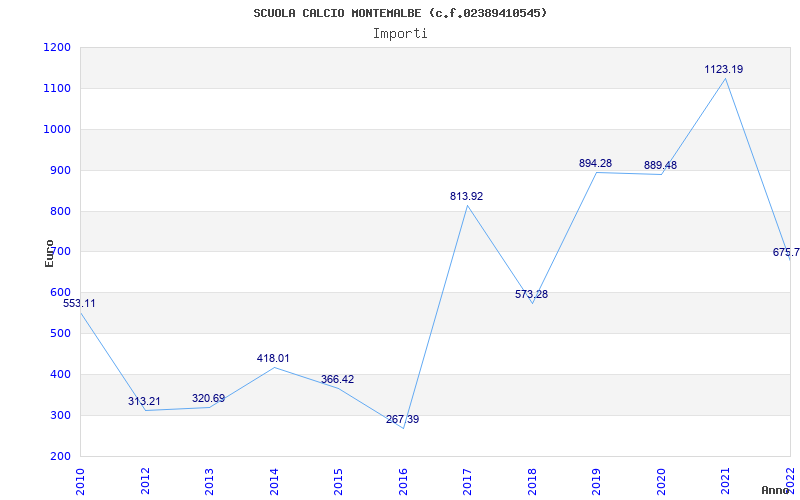Click x-axis year 2018
The image size is (800, 500).
click(x=532, y=482)
